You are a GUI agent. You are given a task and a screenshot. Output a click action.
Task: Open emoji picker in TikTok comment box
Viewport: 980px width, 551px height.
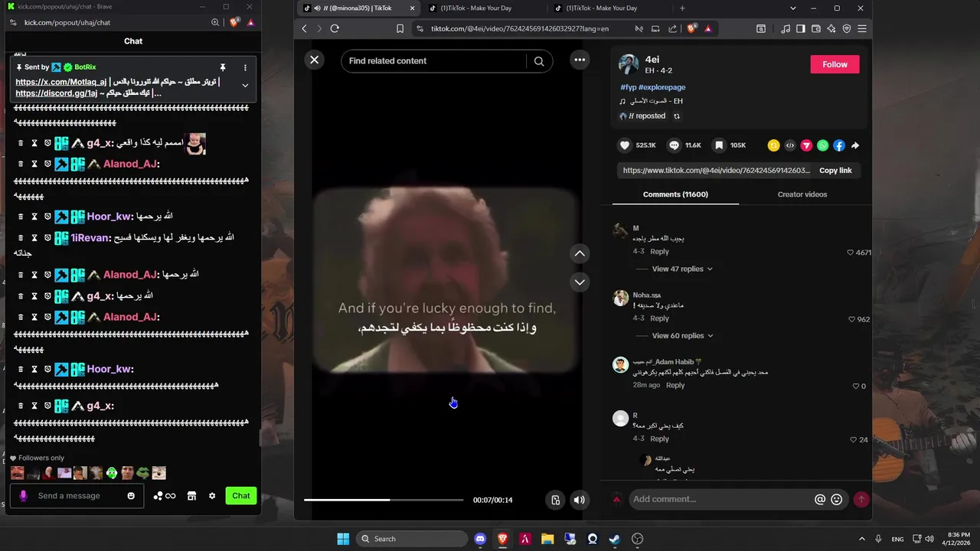[837, 499]
